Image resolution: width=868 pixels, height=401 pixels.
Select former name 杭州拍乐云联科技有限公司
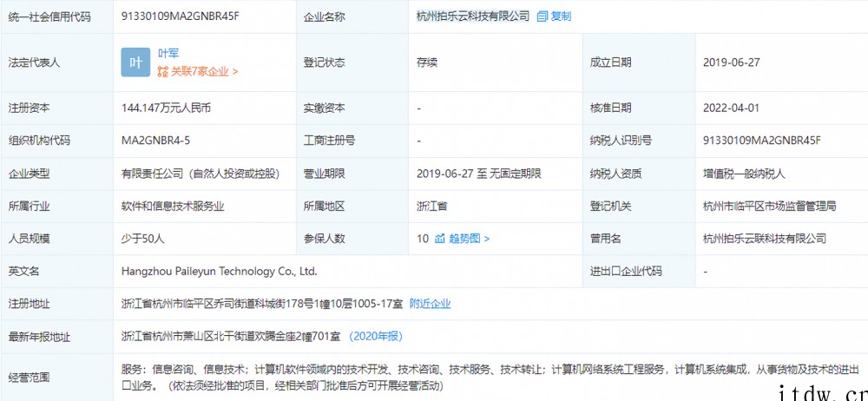(x=765, y=239)
